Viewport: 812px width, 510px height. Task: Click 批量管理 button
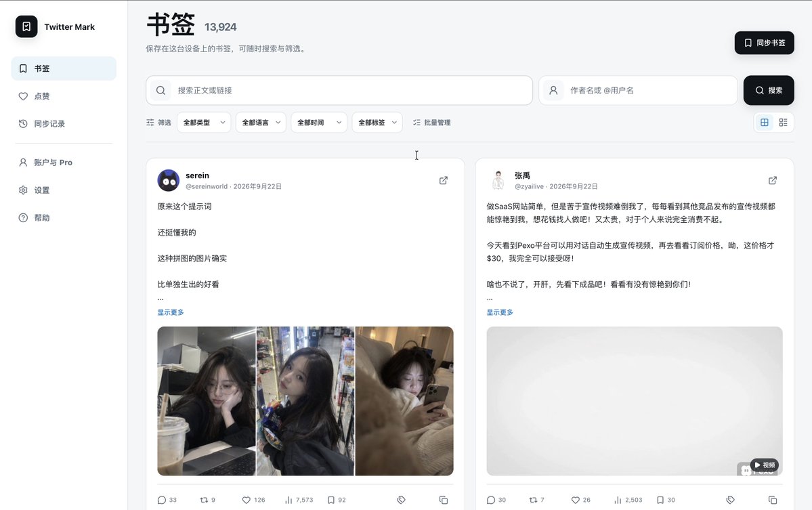pyautogui.click(x=432, y=122)
